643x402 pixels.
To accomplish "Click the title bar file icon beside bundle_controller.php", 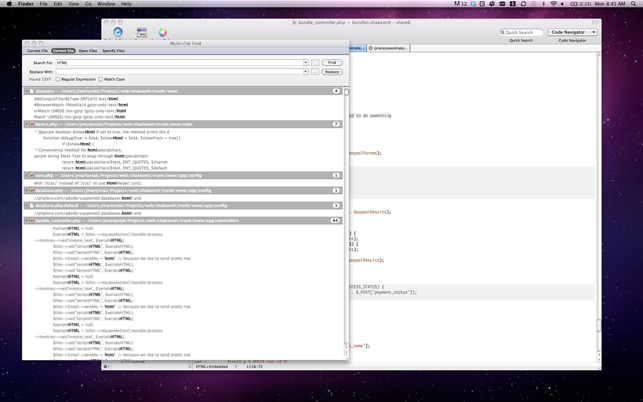I will (x=294, y=23).
